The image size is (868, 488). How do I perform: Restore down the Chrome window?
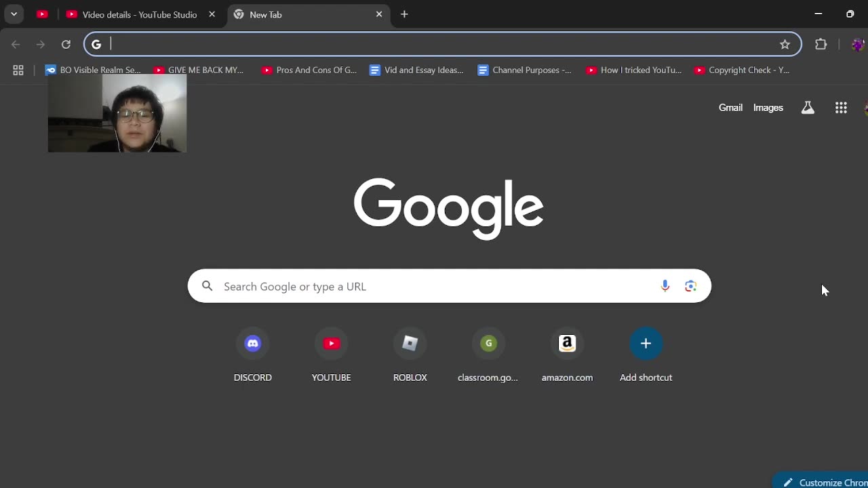click(x=850, y=14)
